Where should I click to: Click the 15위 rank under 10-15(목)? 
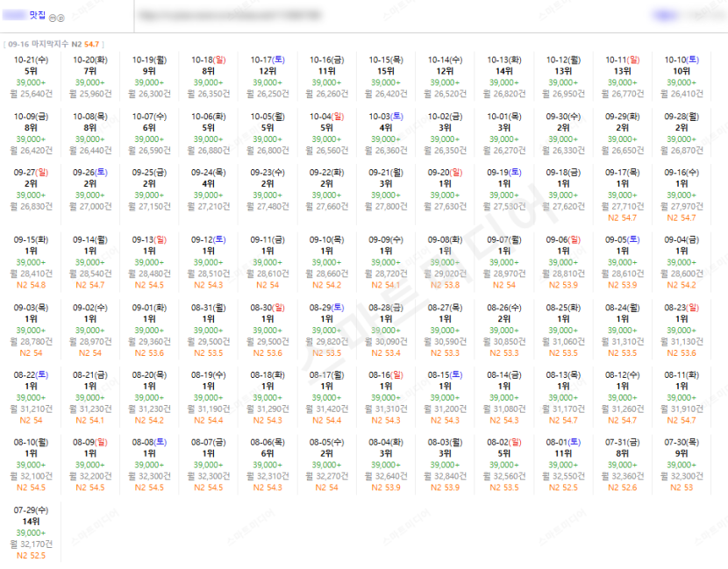pyautogui.click(x=386, y=71)
